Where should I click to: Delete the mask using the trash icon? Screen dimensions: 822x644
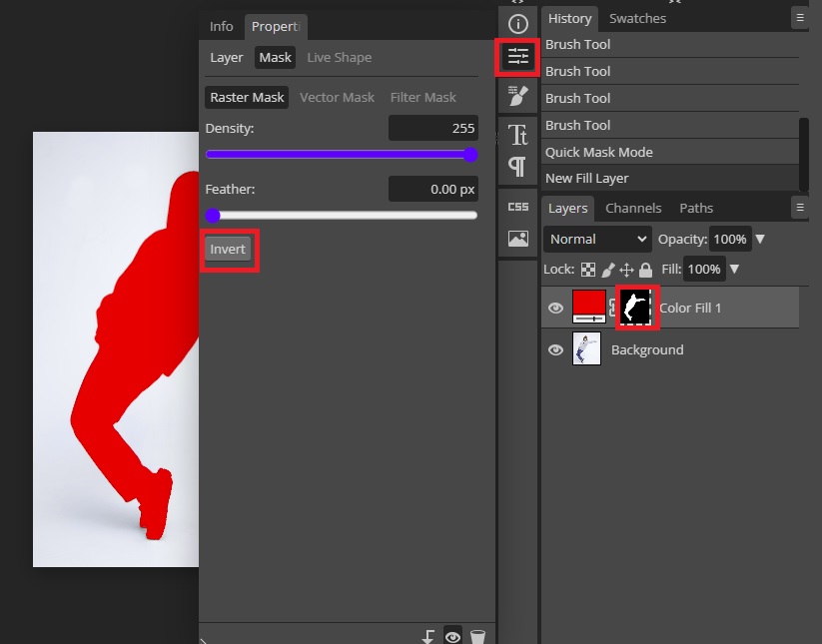click(477, 635)
